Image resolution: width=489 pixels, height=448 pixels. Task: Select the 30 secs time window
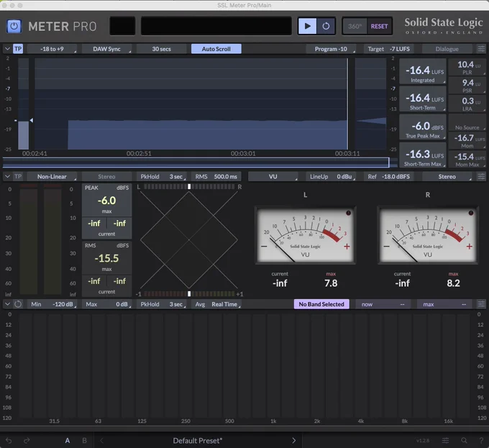(x=162, y=49)
